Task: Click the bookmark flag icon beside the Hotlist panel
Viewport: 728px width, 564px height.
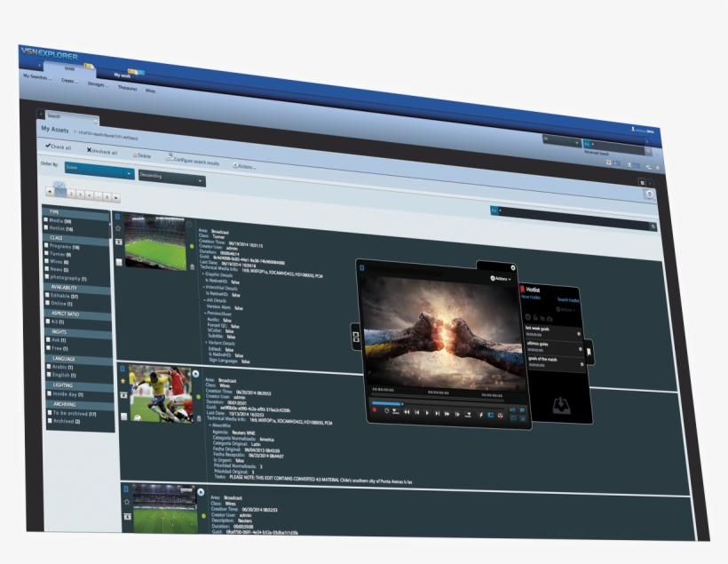Action: (589, 351)
